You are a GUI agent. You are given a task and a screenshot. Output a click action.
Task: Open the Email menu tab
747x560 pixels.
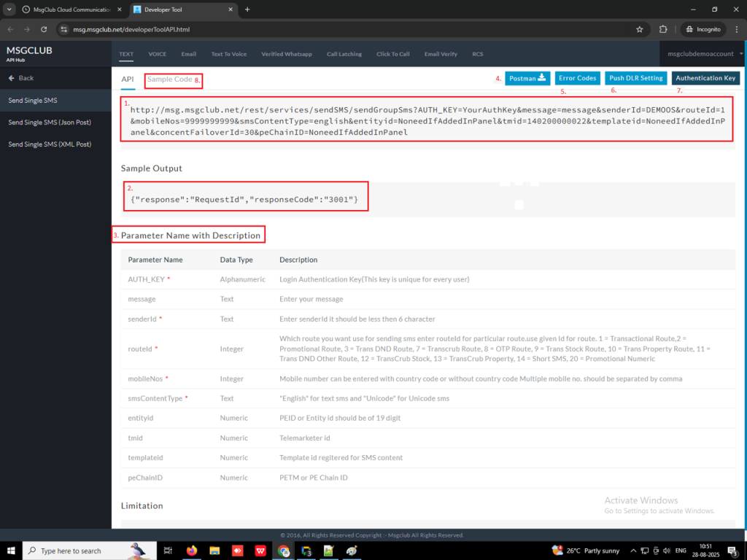[x=189, y=54]
